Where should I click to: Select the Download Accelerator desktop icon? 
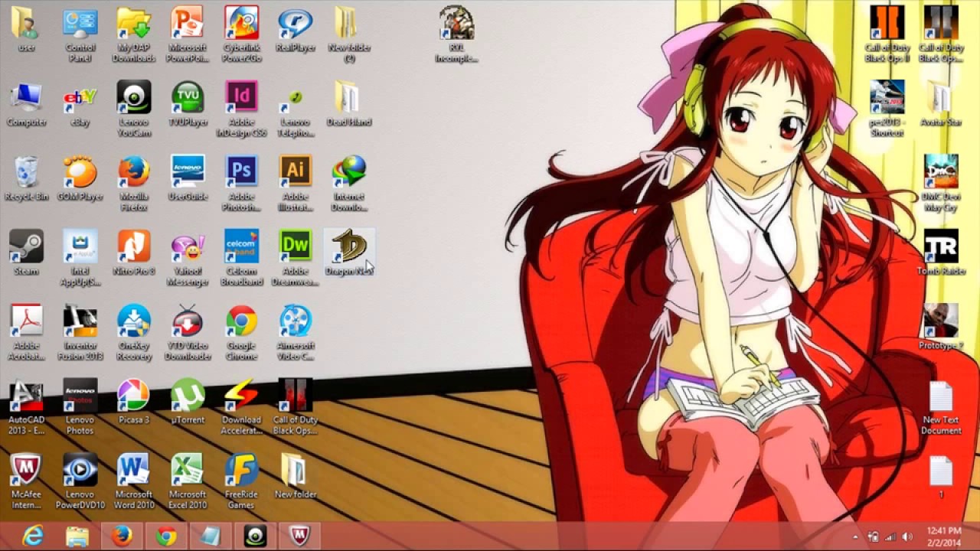pyautogui.click(x=241, y=407)
